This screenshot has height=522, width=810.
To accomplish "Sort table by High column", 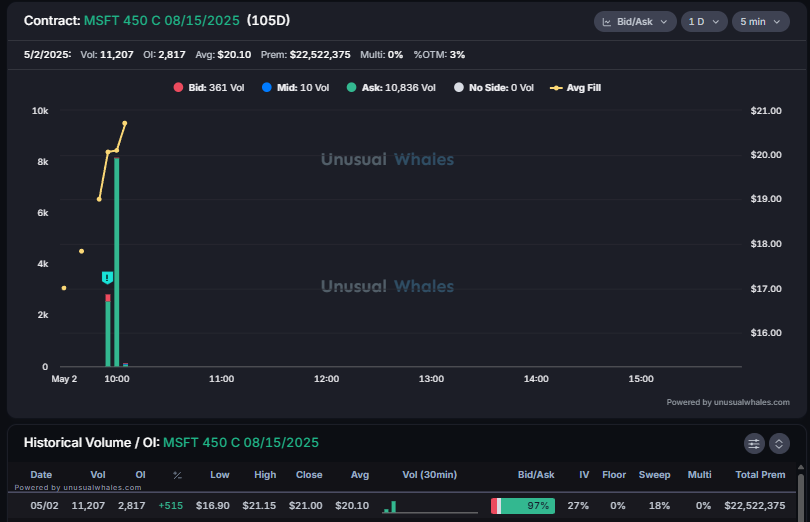I will tap(265, 474).
